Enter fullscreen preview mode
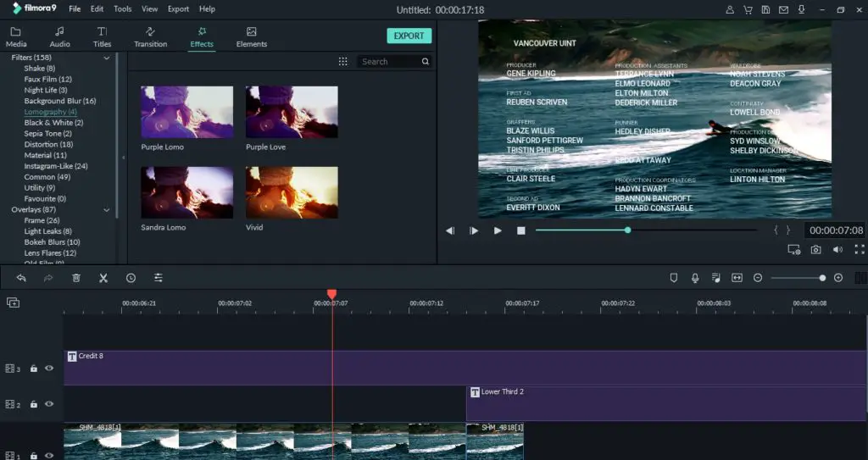 860,250
